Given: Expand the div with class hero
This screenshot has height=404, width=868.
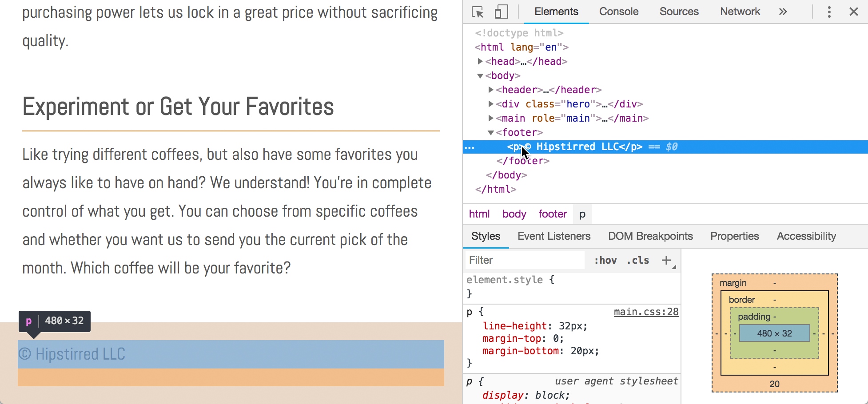Looking at the screenshot, I should click(491, 104).
